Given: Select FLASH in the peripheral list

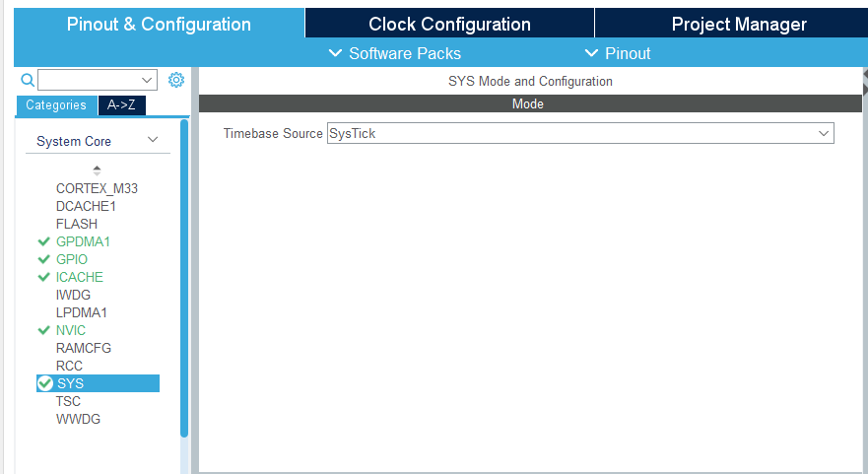Looking at the screenshot, I should (77, 224).
